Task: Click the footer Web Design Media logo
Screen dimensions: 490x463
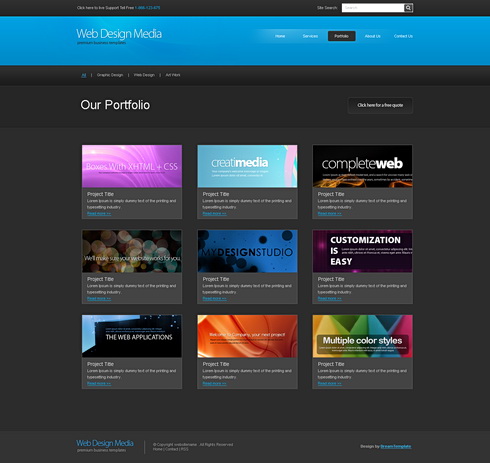Action: [x=105, y=443]
